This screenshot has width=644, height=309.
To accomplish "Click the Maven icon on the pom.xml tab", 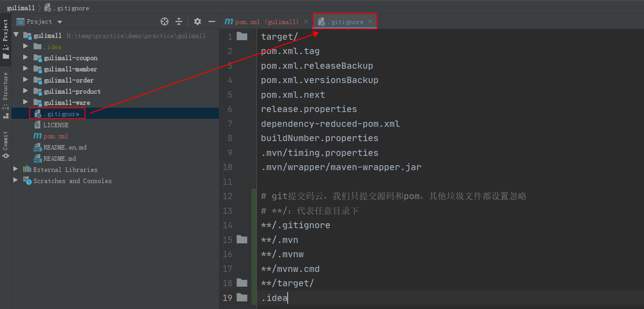I will [x=228, y=21].
